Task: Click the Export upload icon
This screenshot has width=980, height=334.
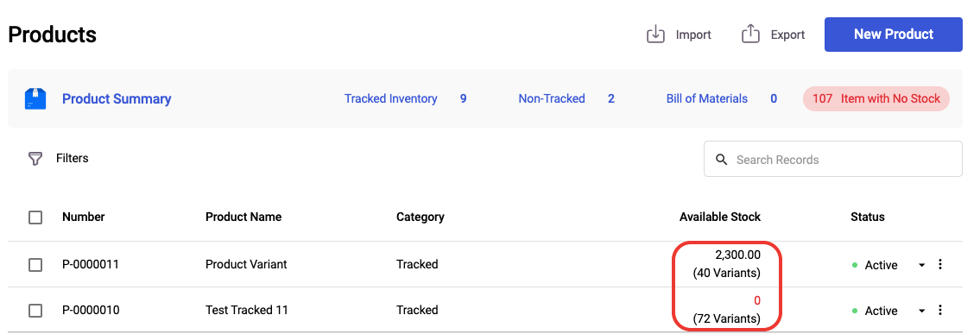Action: click(750, 35)
